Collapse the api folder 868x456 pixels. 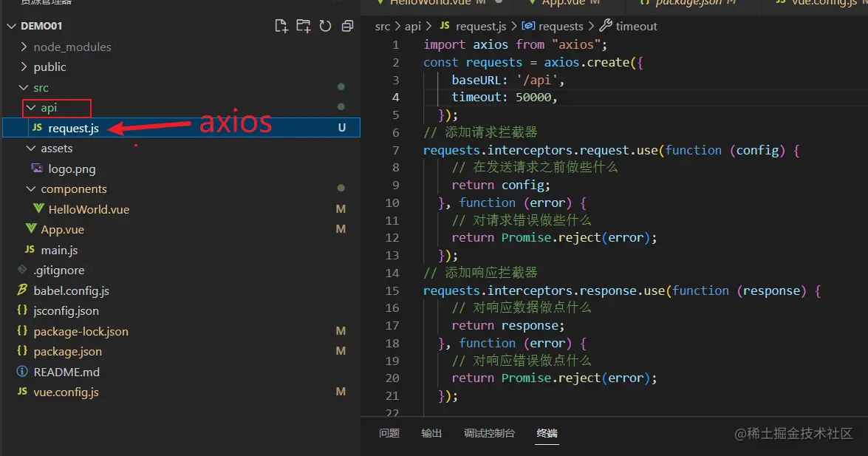coord(31,107)
